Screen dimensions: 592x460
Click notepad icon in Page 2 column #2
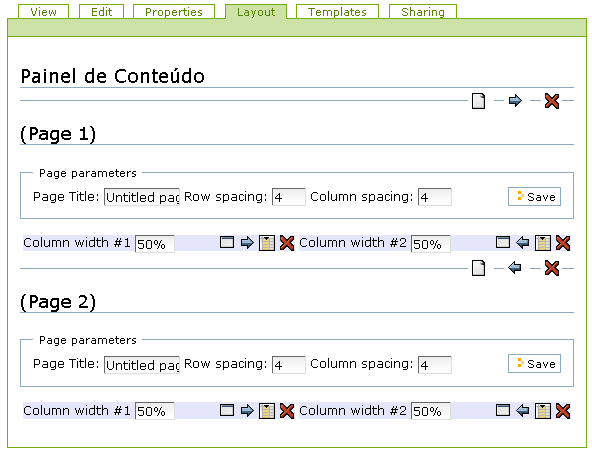543,411
